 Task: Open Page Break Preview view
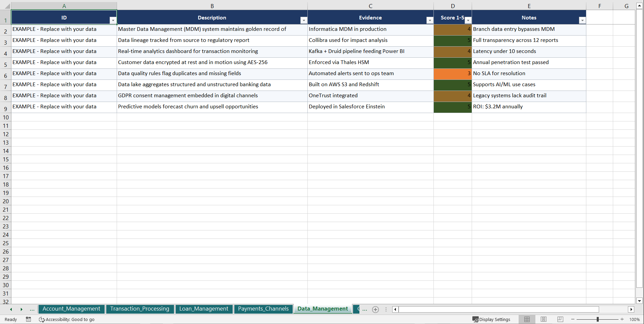(x=560, y=319)
